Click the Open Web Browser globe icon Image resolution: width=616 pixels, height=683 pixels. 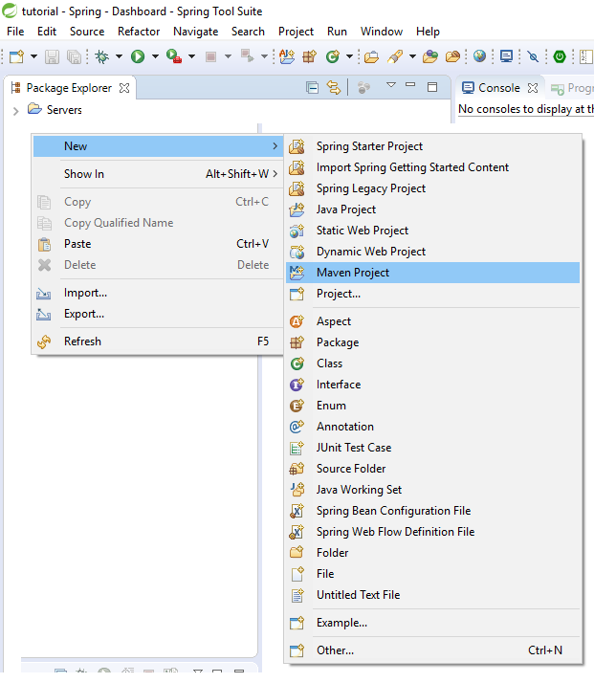tap(479, 56)
